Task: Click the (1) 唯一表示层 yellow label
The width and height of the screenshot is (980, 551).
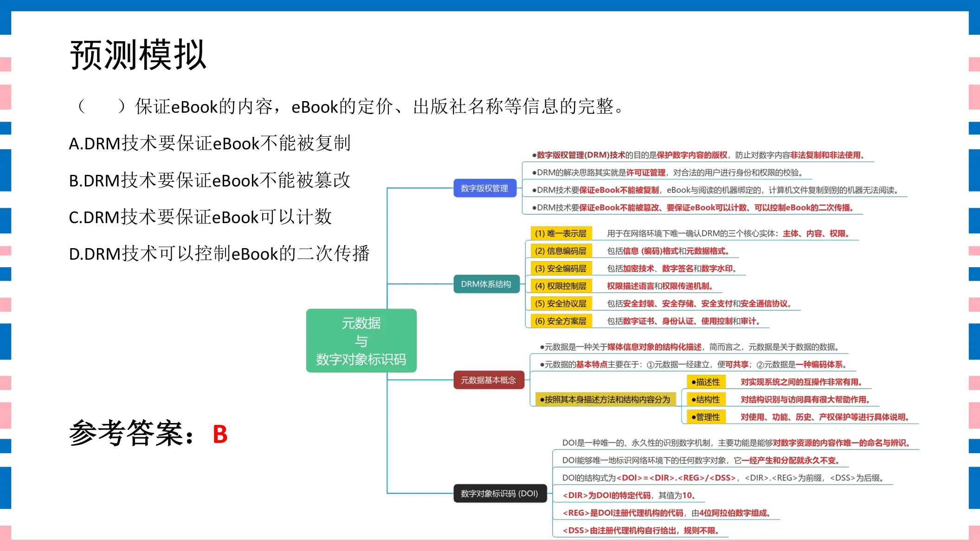Action: tap(561, 233)
